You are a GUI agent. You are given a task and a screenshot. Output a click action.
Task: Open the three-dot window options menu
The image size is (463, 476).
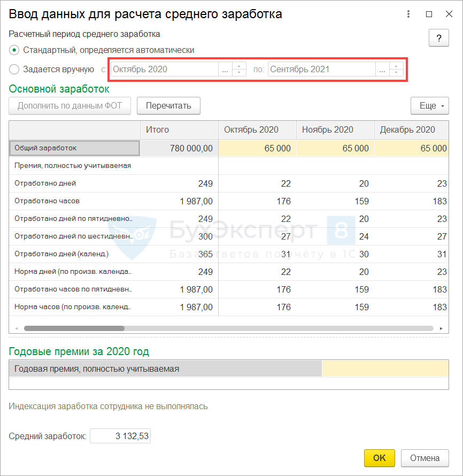tap(409, 14)
